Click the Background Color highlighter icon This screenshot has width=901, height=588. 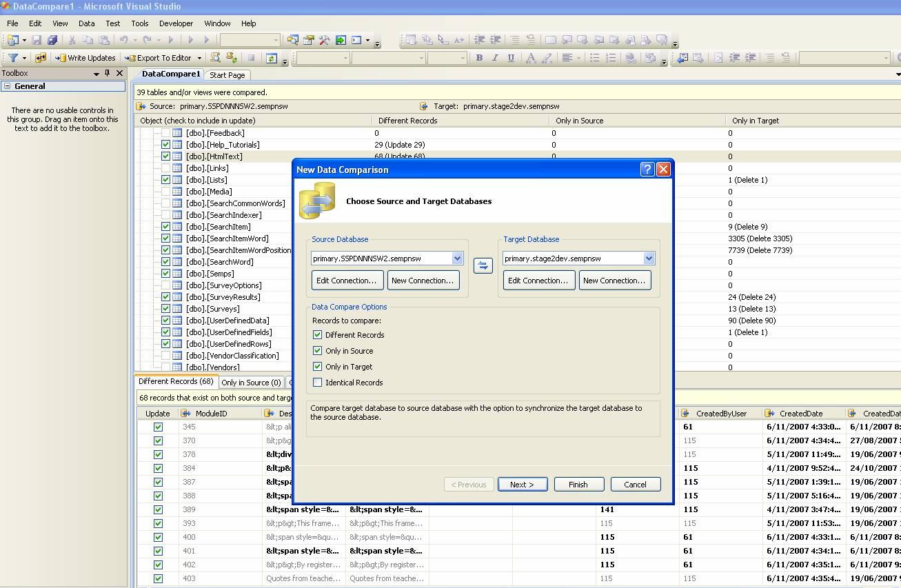[x=547, y=58]
